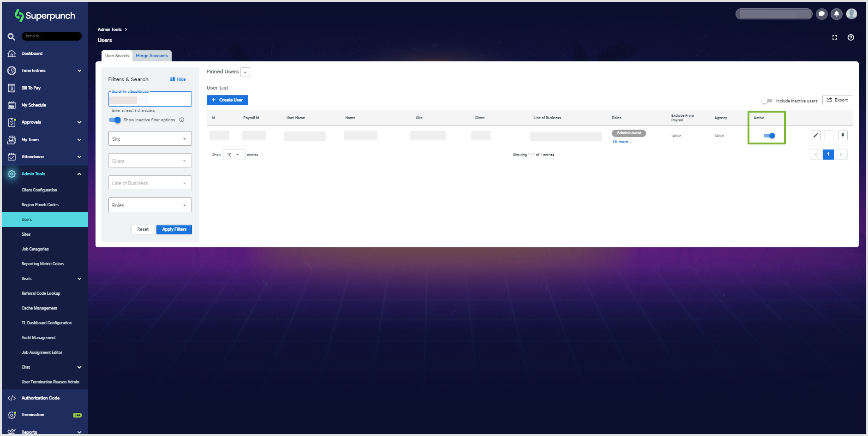Switch to the Merge Accounts tab
The image size is (868, 436).
pyautogui.click(x=152, y=56)
